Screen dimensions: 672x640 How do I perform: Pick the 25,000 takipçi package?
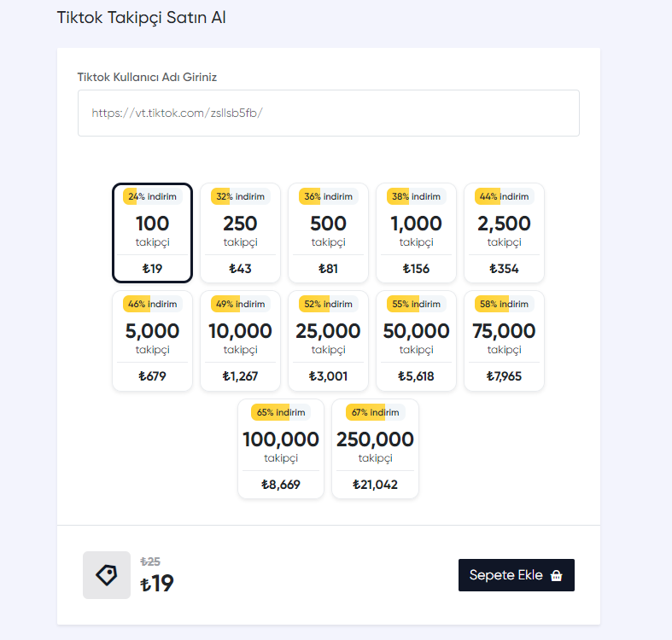tap(328, 341)
